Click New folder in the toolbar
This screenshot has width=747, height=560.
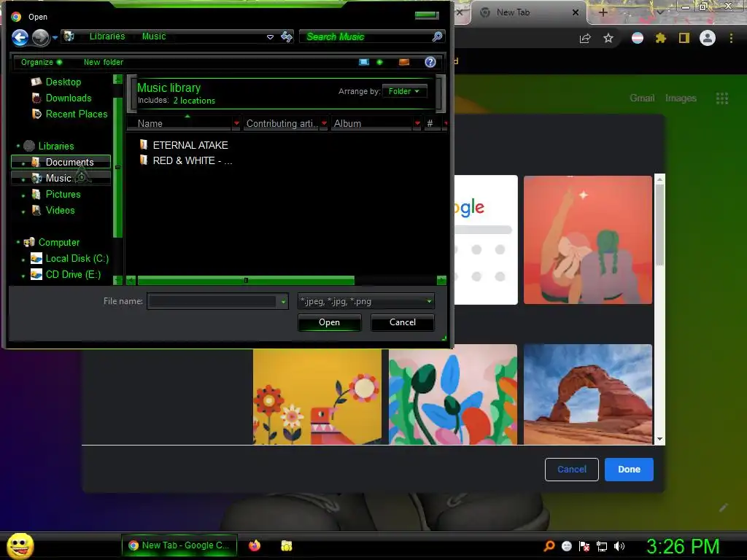pos(104,62)
